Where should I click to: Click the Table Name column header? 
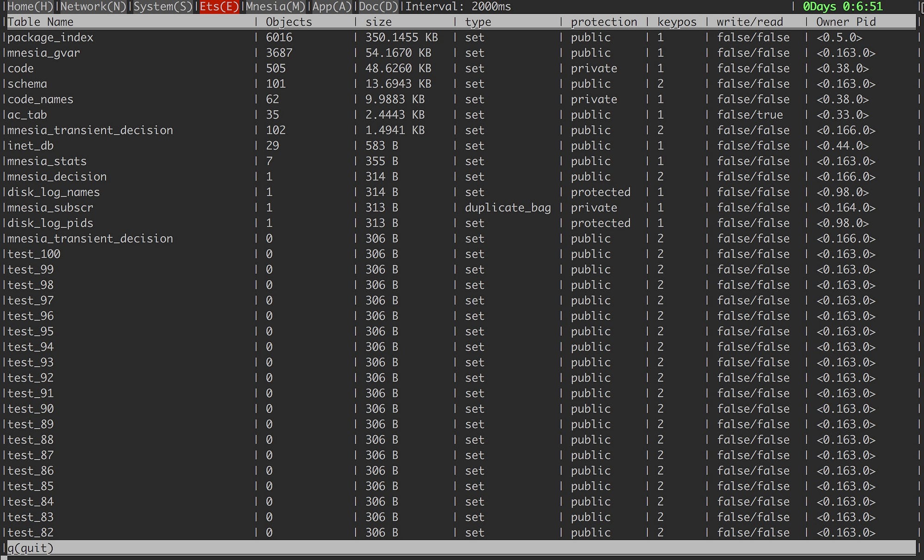coord(41,22)
